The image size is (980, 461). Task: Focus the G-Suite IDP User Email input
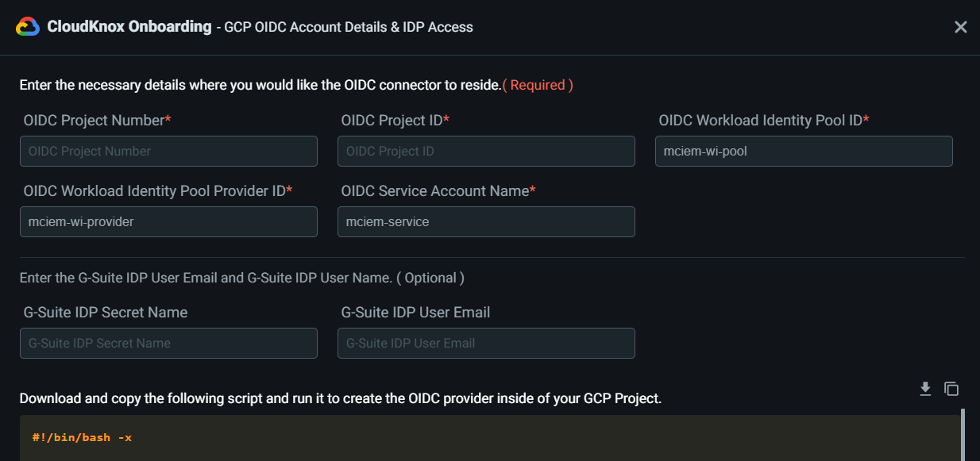486,344
